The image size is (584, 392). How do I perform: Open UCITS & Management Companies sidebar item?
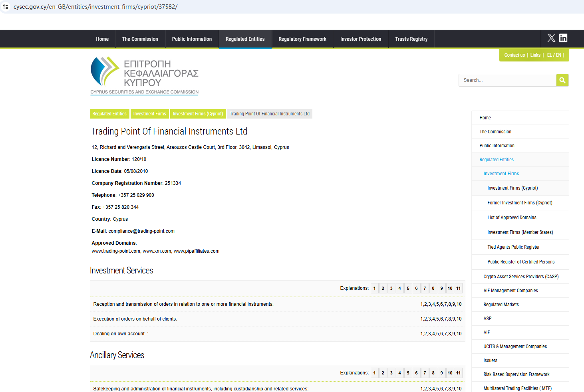(x=520, y=346)
